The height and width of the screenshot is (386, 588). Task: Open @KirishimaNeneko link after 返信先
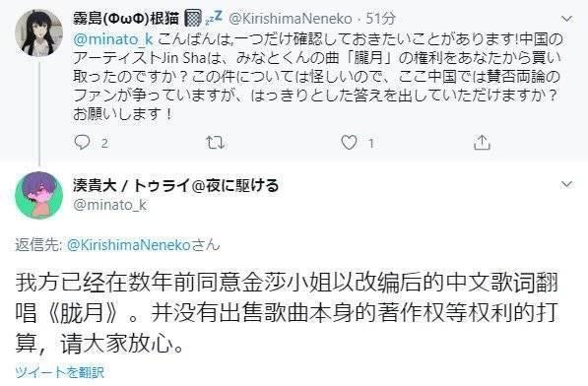pyautogui.click(x=129, y=245)
